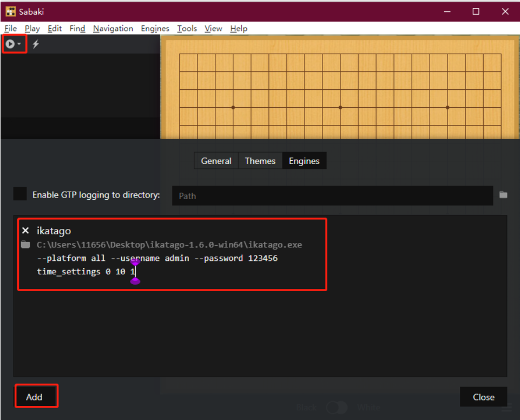
Task: Open the Engines menu in menu bar
Action: pyautogui.click(x=155, y=29)
